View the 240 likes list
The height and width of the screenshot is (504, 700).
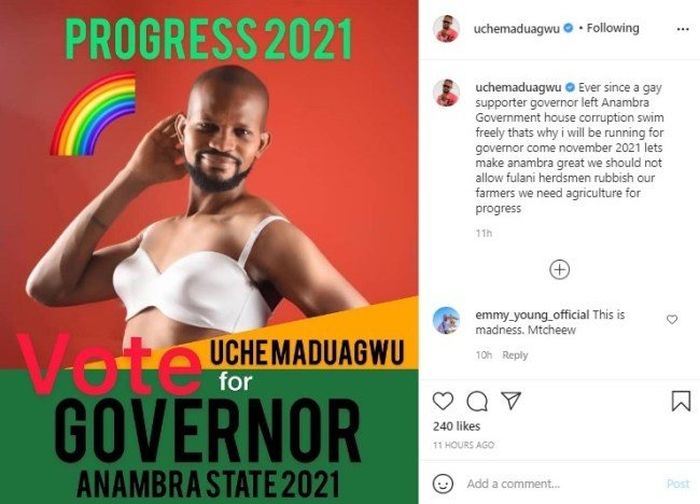[456, 426]
